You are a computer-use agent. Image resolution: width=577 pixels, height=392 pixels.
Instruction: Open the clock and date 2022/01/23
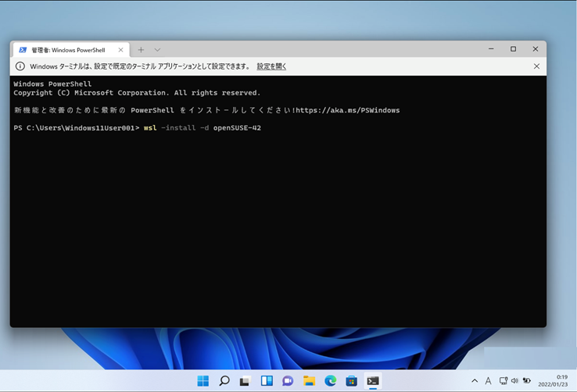553,381
